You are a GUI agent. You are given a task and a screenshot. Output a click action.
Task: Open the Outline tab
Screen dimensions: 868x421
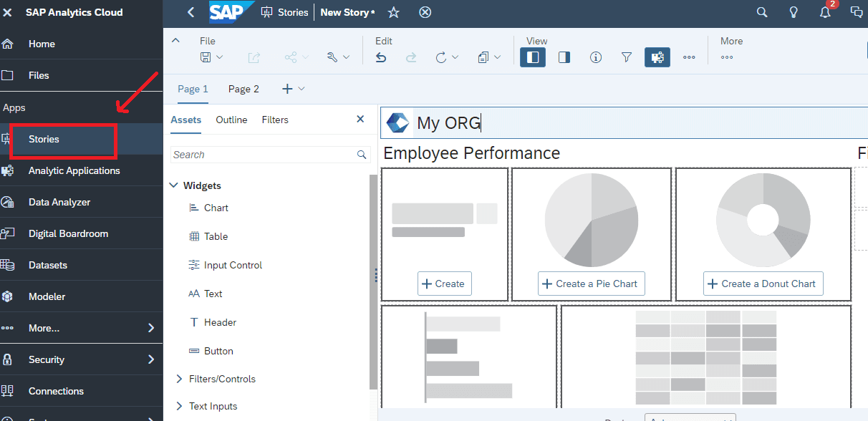coord(231,120)
